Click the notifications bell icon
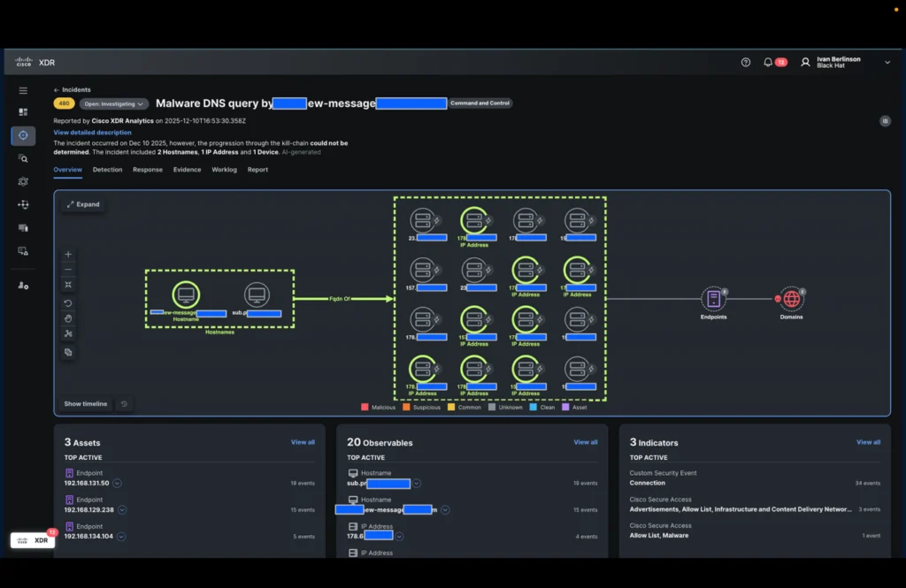The image size is (906, 588). click(x=768, y=63)
